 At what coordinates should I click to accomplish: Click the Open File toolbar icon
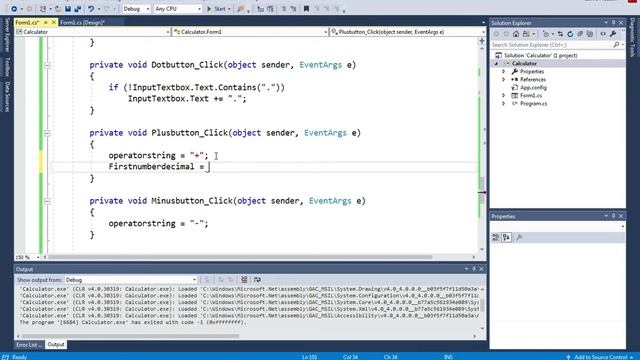[58, 9]
